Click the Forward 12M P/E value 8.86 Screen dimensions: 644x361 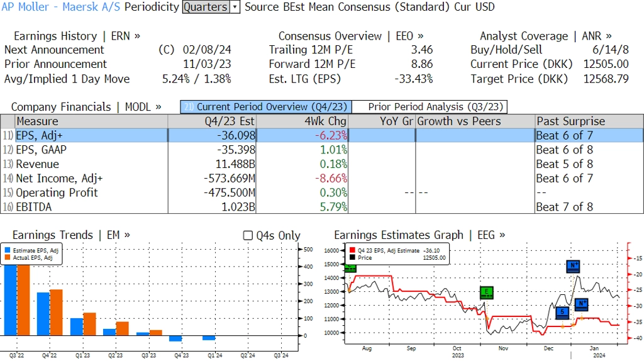pos(422,65)
